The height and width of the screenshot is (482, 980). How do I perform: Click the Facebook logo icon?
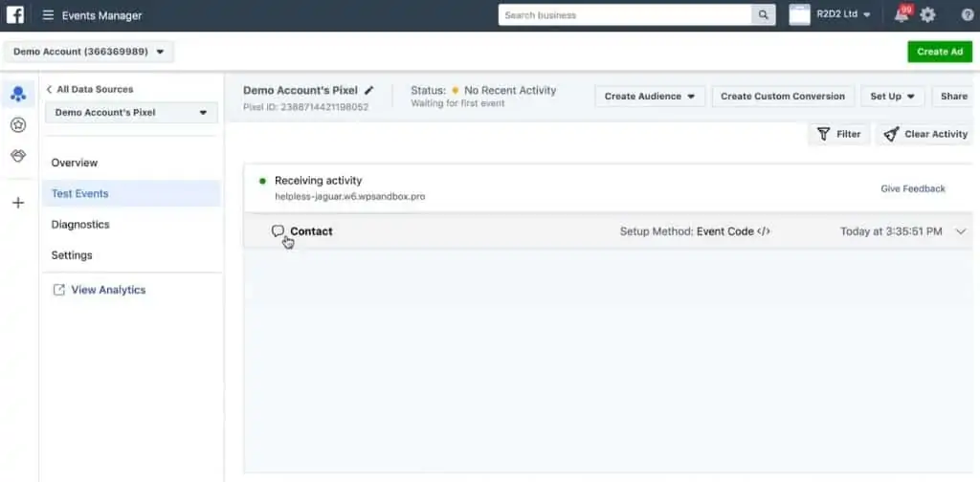pos(14,15)
